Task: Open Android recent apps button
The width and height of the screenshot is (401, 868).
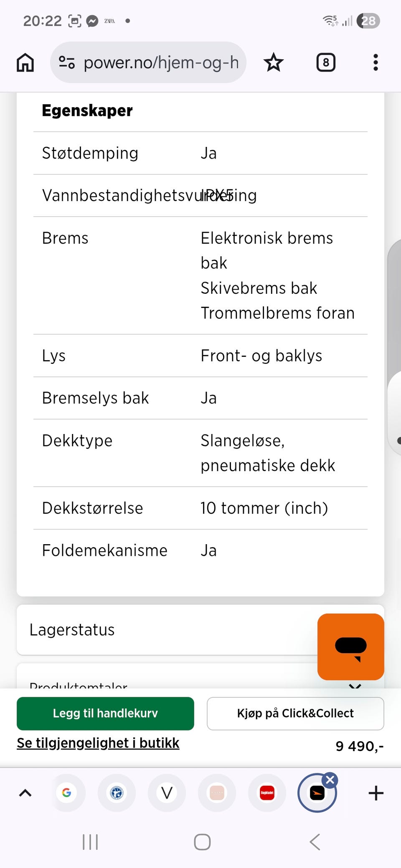Action: 90,842
